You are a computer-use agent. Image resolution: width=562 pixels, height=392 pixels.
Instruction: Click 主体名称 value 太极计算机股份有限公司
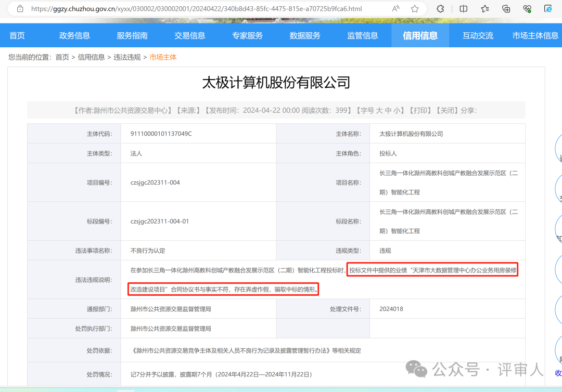(x=411, y=134)
